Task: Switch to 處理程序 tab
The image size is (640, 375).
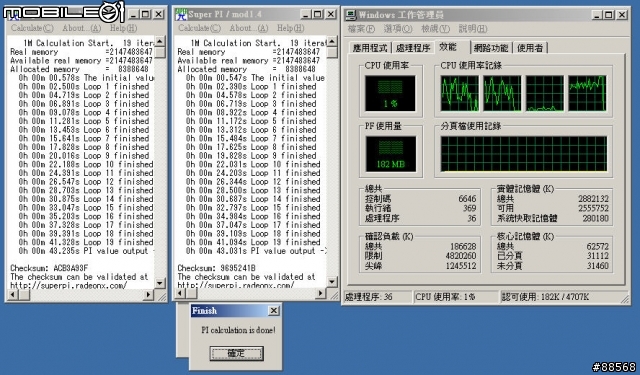Action: pos(413,48)
